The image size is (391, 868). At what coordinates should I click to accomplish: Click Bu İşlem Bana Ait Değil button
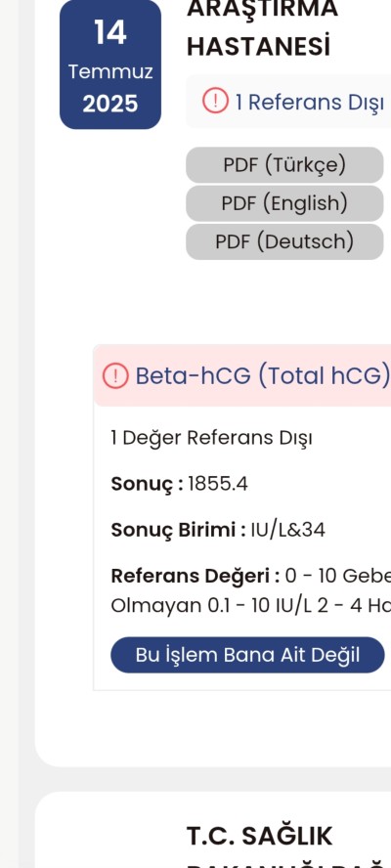click(247, 655)
